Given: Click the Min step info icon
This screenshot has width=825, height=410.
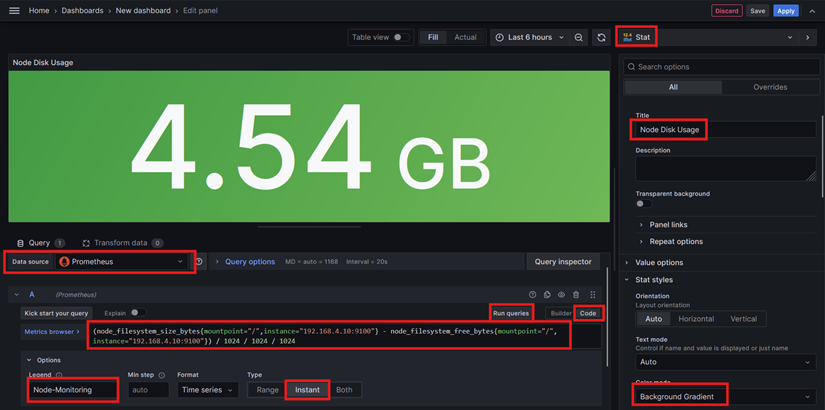Looking at the screenshot, I should point(162,375).
